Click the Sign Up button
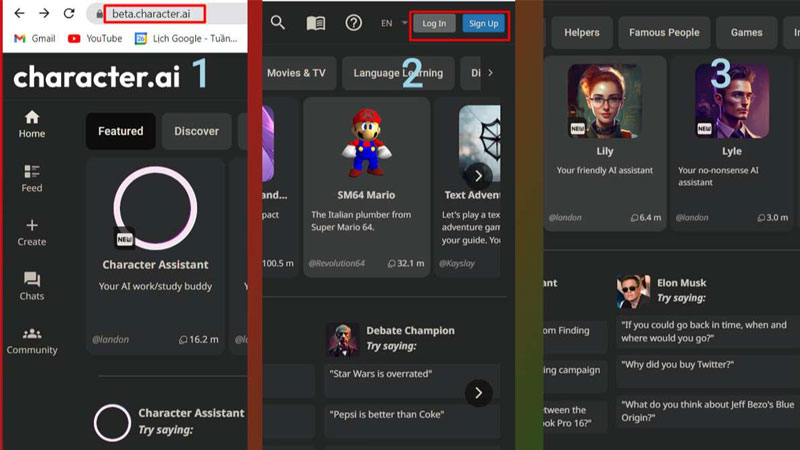This screenshot has height=450, width=800. [x=484, y=23]
